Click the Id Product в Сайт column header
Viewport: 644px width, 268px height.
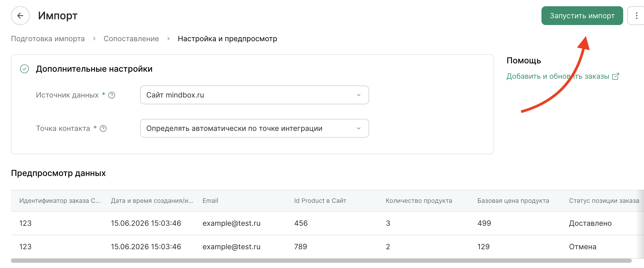320,201
